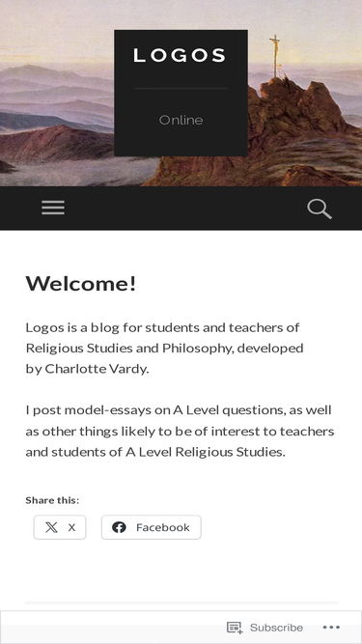The image size is (362, 644).
Task: Click paragraph starting I post model-essays
Action: 180,432
